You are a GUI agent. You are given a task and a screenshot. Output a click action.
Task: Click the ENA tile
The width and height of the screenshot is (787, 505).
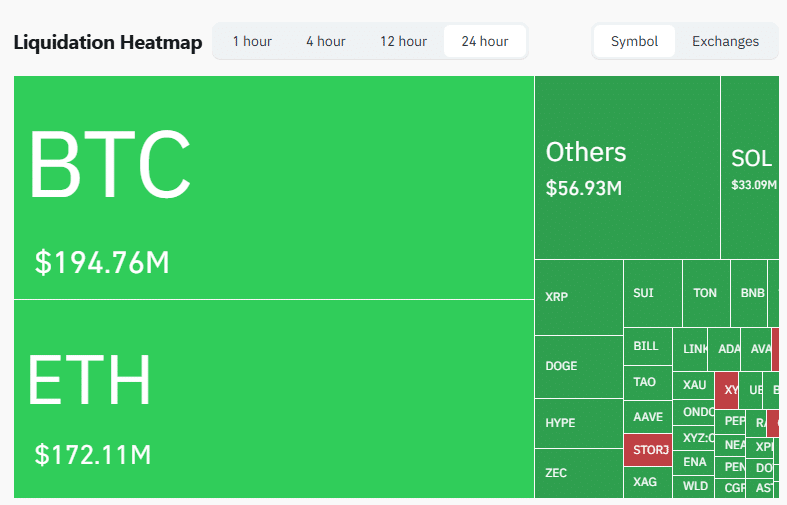point(693,462)
